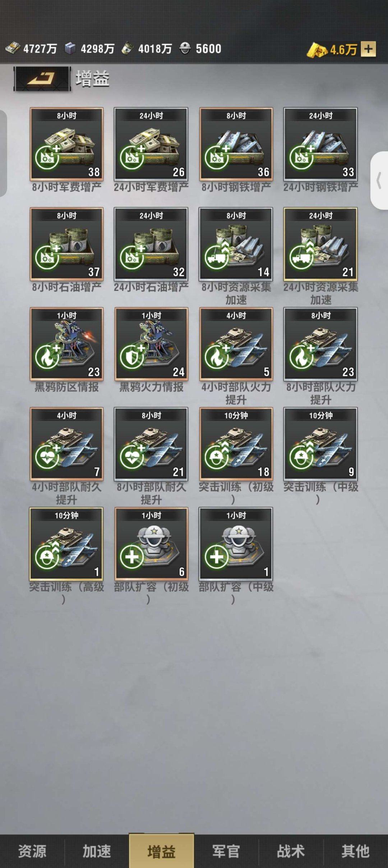Select 24小时资源采集加速 item
The width and height of the screenshot is (388, 868).
tap(320, 244)
